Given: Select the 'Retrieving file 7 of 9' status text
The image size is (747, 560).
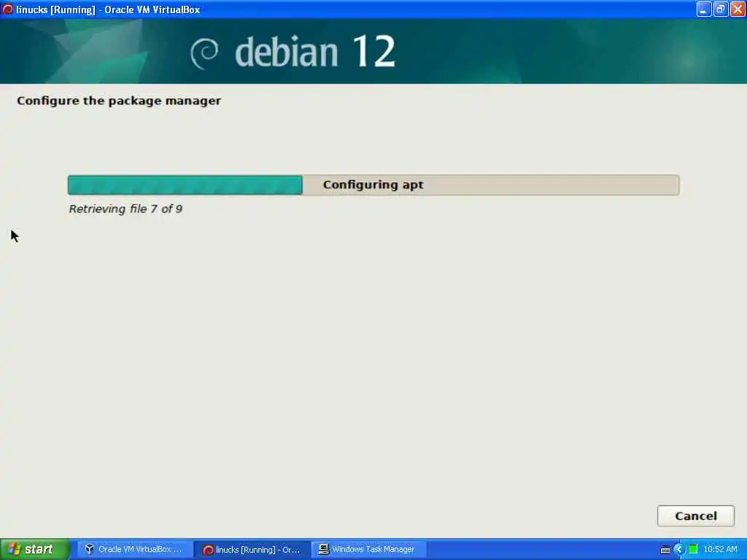Looking at the screenshot, I should pyautogui.click(x=125, y=209).
